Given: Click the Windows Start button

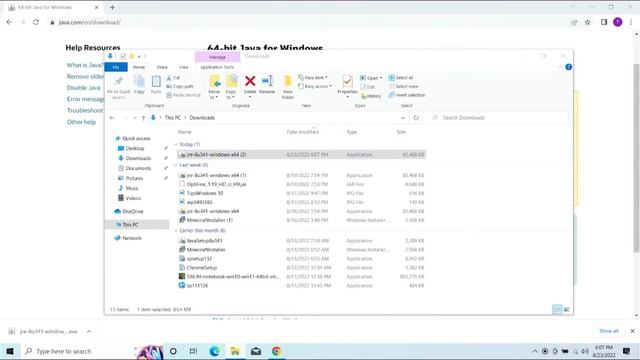Looking at the screenshot, I should [10, 351].
